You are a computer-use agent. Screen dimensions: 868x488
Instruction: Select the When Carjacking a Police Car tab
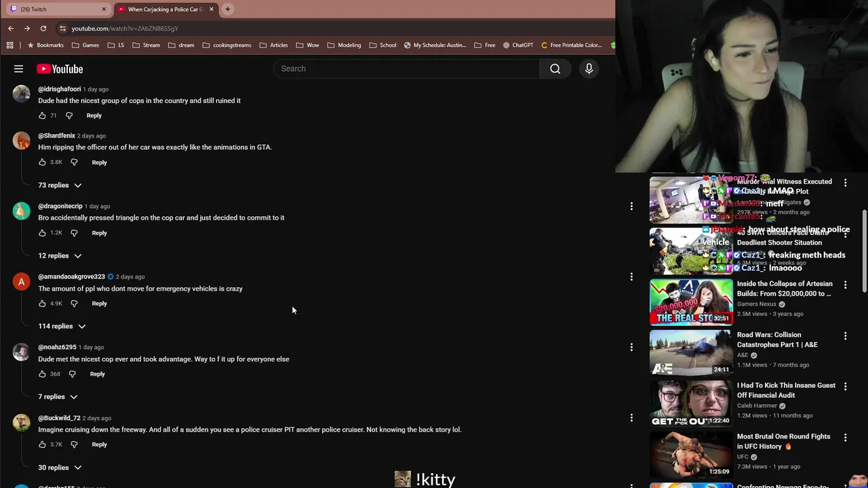[165, 9]
